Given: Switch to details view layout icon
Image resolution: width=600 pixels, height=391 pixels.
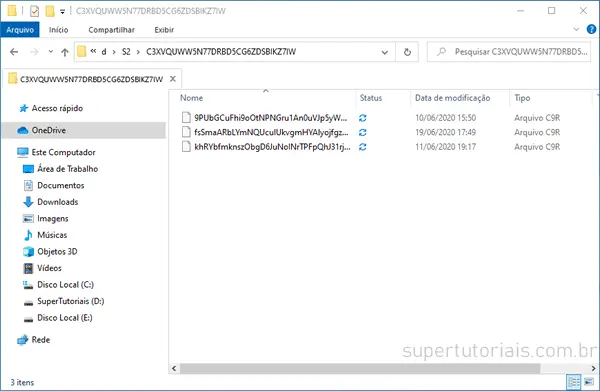Looking at the screenshot, I should (x=574, y=382).
